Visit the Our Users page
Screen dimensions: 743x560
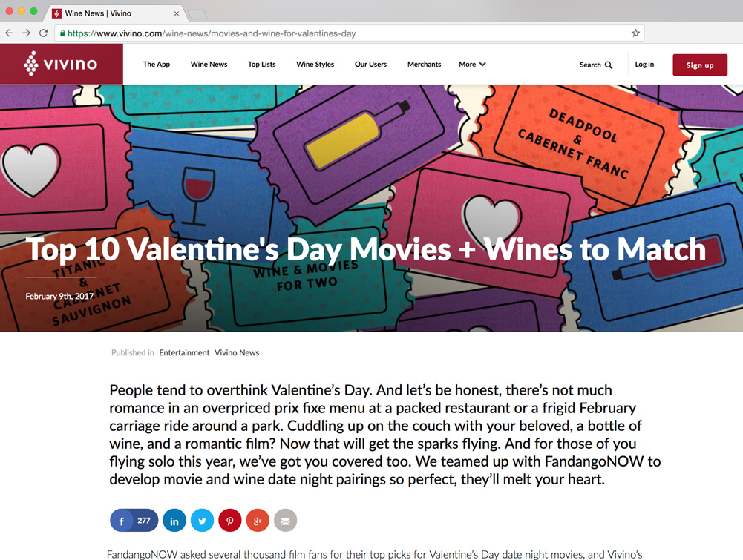[370, 64]
